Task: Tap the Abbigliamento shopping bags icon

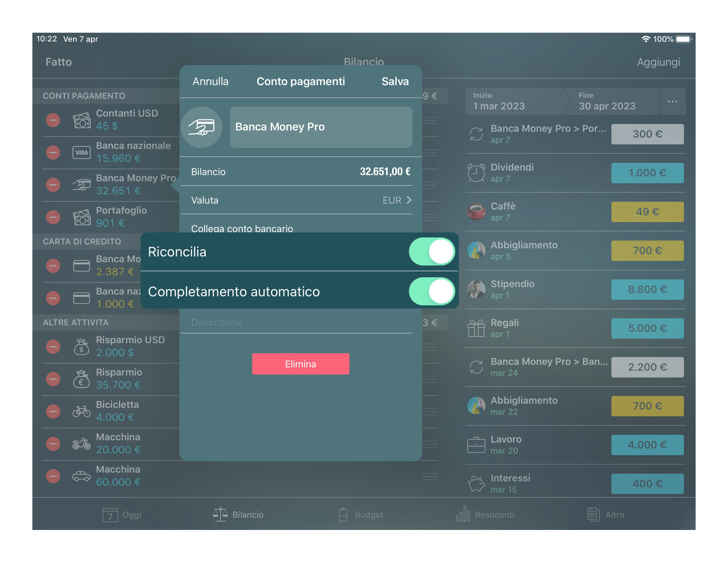Action: click(476, 251)
